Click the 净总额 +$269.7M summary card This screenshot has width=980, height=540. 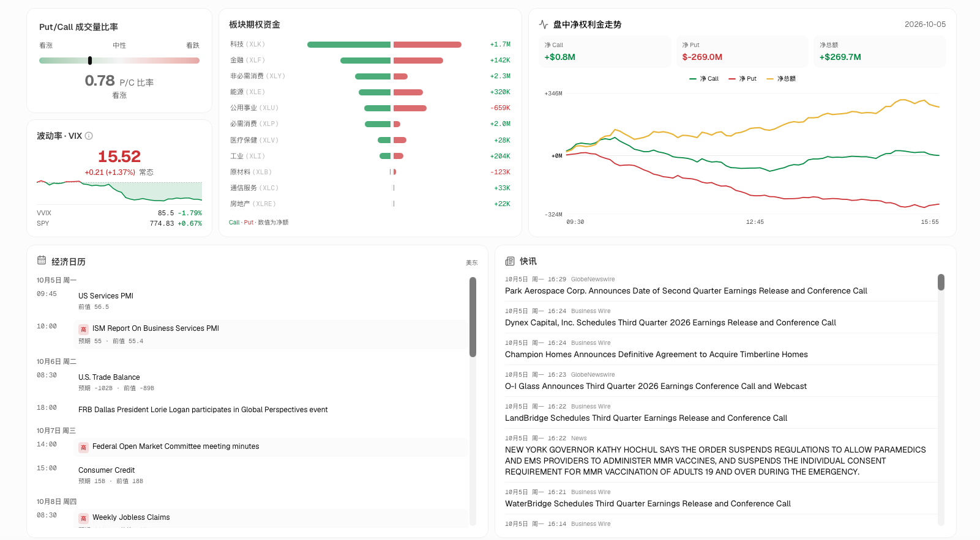tap(880, 51)
